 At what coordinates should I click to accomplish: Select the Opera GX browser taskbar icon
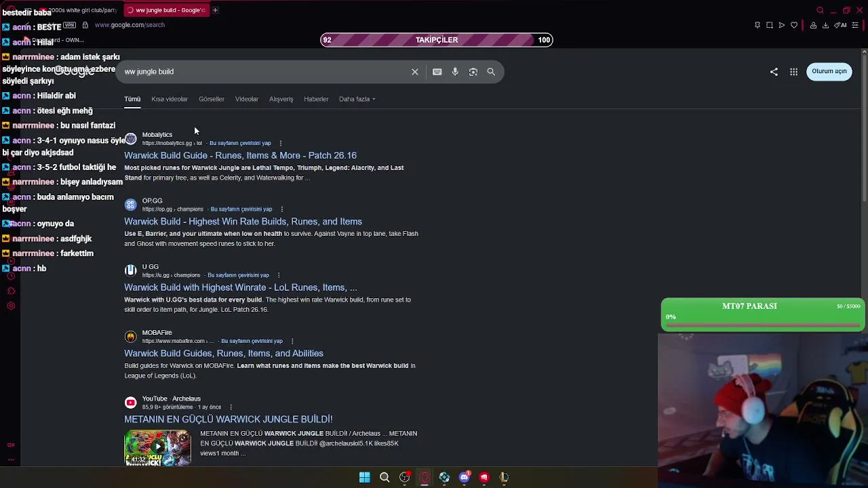(x=425, y=477)
